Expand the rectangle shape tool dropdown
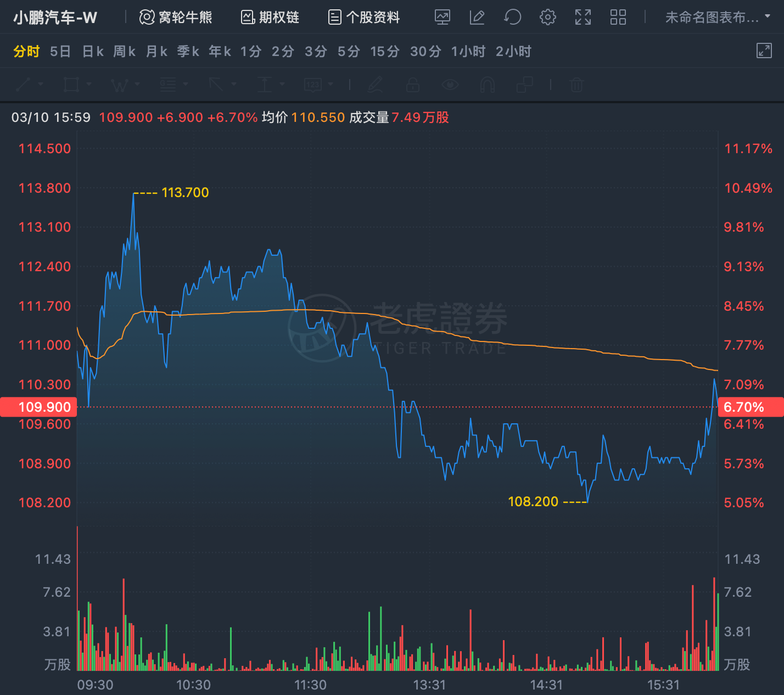This screenshot has height=695, width=784. (x=88, y=85)
